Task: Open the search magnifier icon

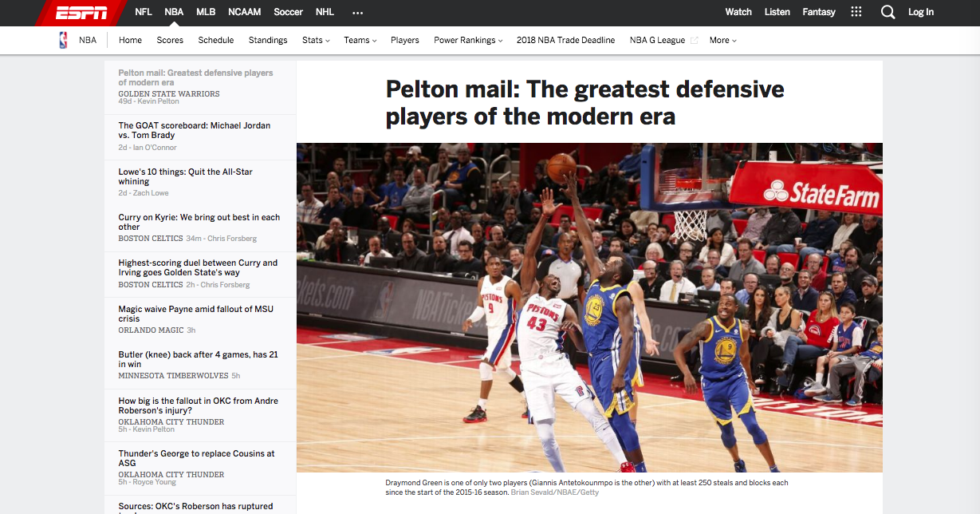Action: coord(888,12)
